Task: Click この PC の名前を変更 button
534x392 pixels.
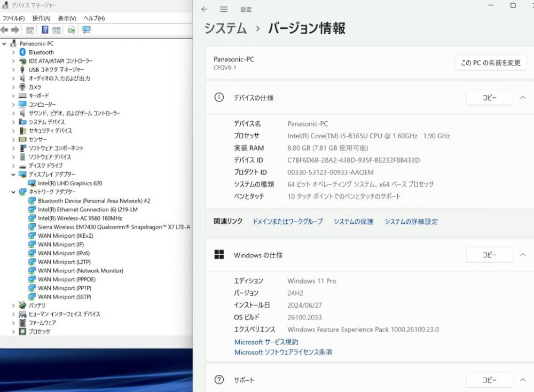Action: [x=490, y=63]
